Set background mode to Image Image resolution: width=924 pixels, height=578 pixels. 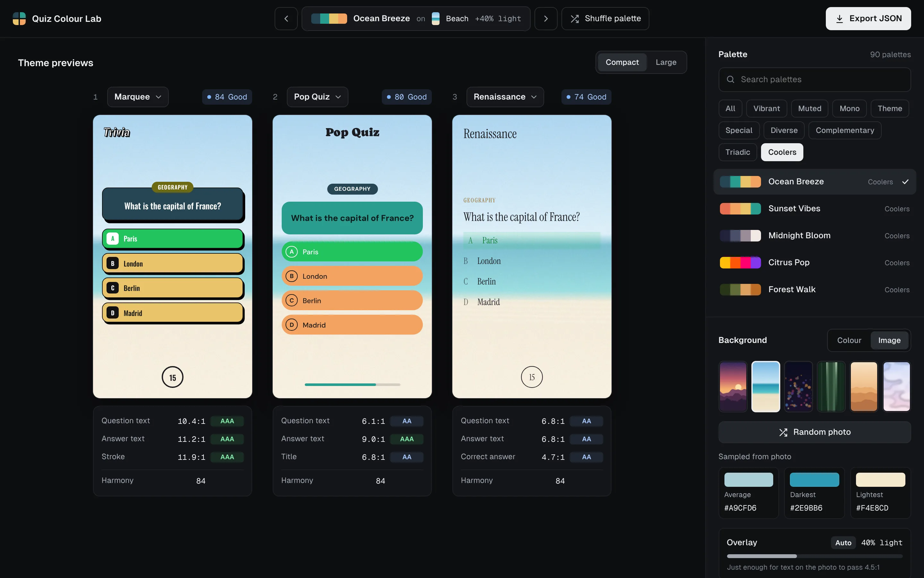tap(889, 340)
